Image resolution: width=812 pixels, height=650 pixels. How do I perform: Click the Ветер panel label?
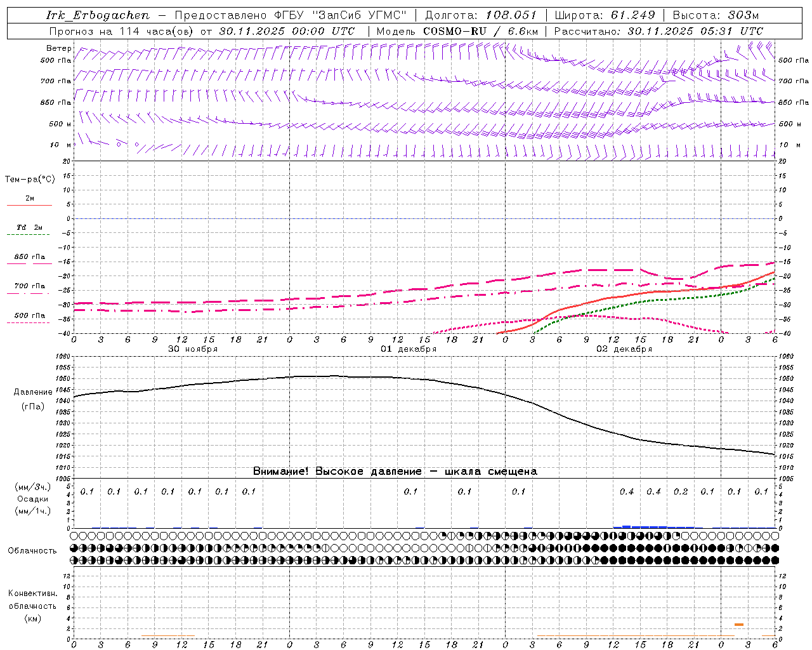[x=59, y=48]
